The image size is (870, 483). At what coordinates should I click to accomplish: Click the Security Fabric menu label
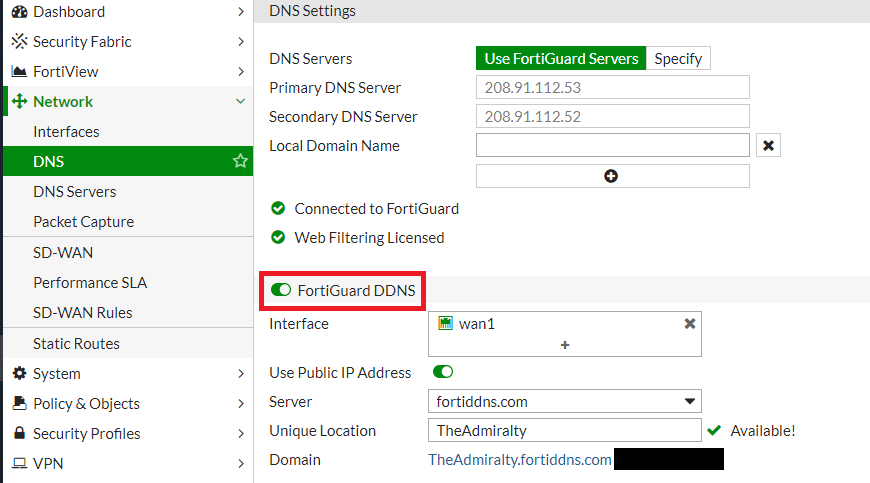82,42
